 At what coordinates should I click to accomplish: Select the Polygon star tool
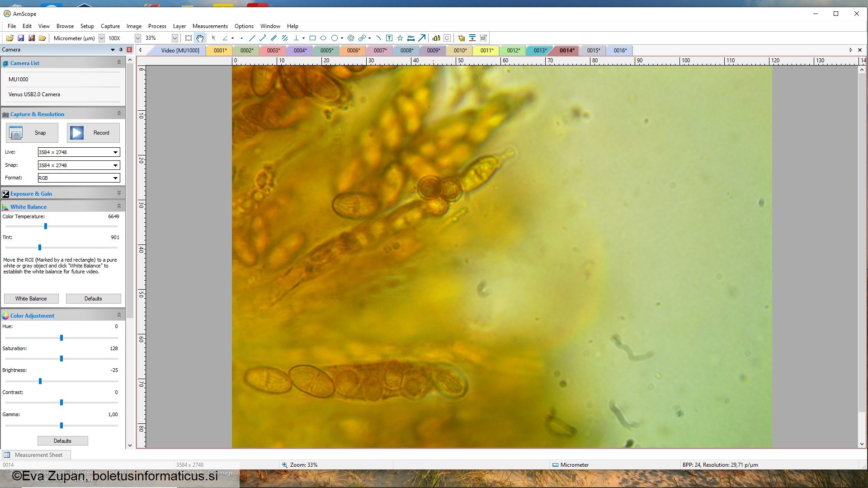400,38
